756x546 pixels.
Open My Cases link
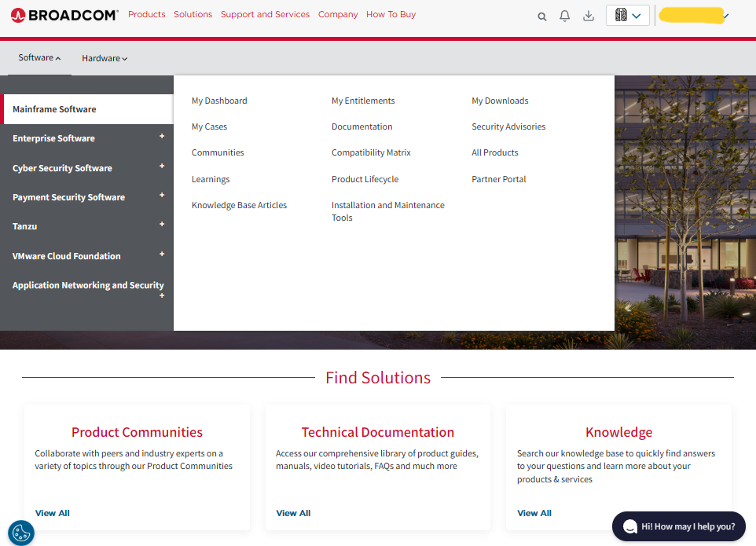(x=209, y=126)
